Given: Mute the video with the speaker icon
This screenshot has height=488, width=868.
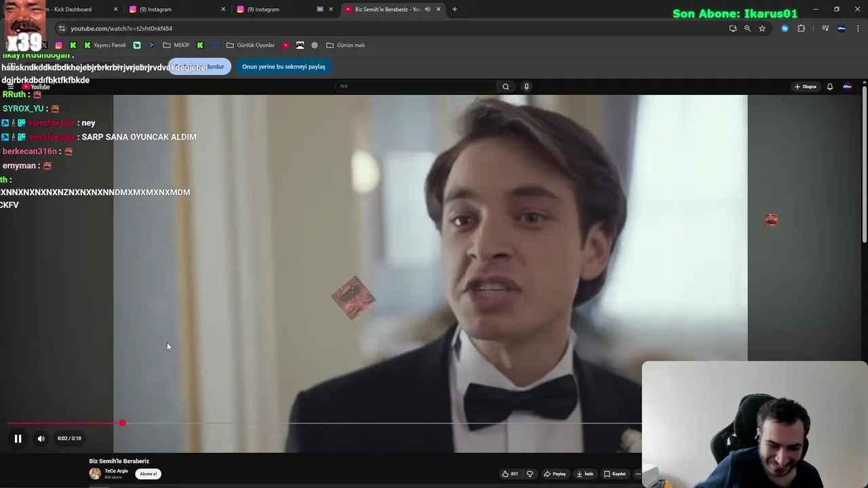Looking at the screenshot, I should pos(41,439).
